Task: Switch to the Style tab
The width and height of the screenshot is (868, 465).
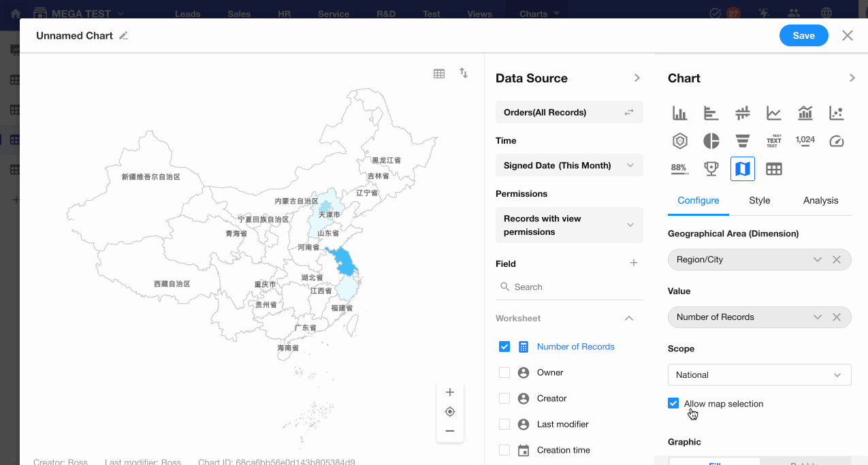Action: [759, 200]
